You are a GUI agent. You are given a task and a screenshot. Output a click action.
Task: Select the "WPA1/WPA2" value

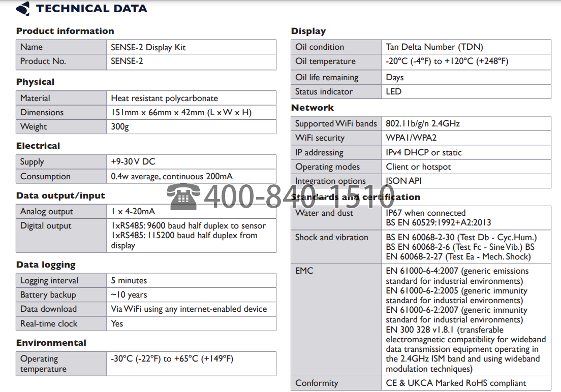[411, 138]
